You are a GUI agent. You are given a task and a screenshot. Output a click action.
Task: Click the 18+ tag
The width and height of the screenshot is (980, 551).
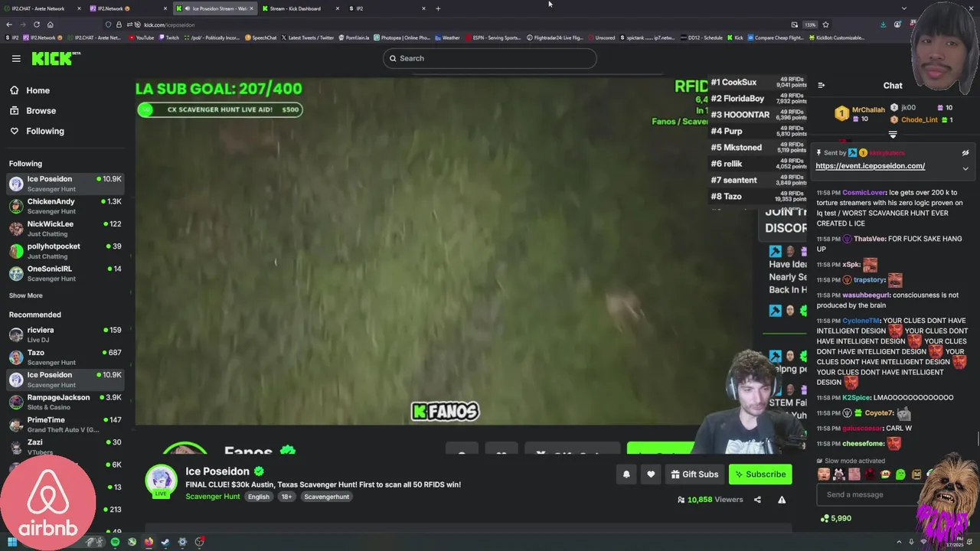pyautogui.click(x=286, y=497)
